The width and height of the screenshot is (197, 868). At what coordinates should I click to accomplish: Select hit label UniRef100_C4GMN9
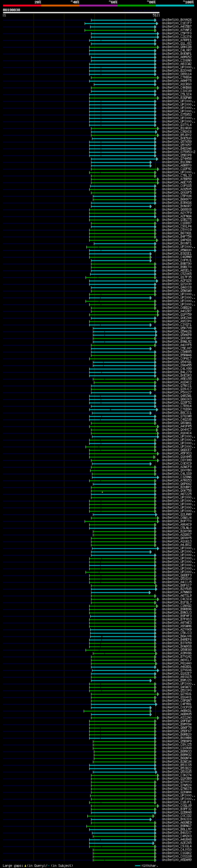click(x=176, y=257)
